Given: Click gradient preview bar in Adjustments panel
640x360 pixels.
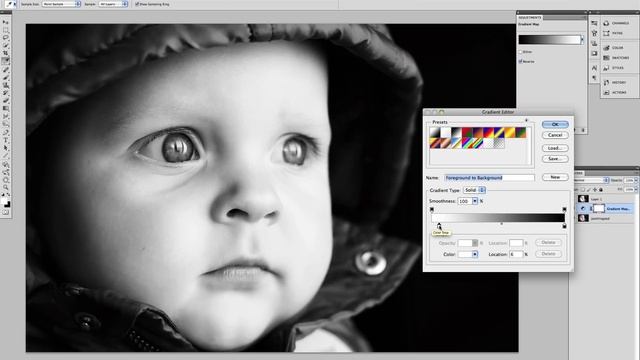Looking at the screenshot, I should pos(549,40).
